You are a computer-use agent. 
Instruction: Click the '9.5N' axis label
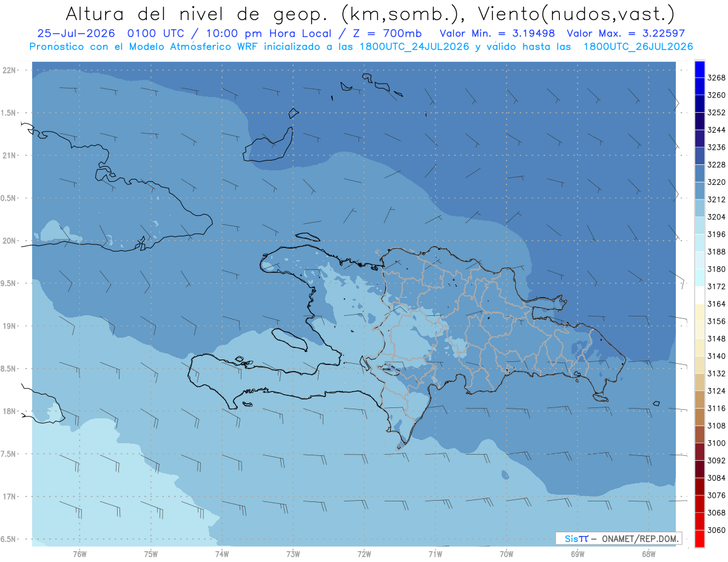point(9,283)
